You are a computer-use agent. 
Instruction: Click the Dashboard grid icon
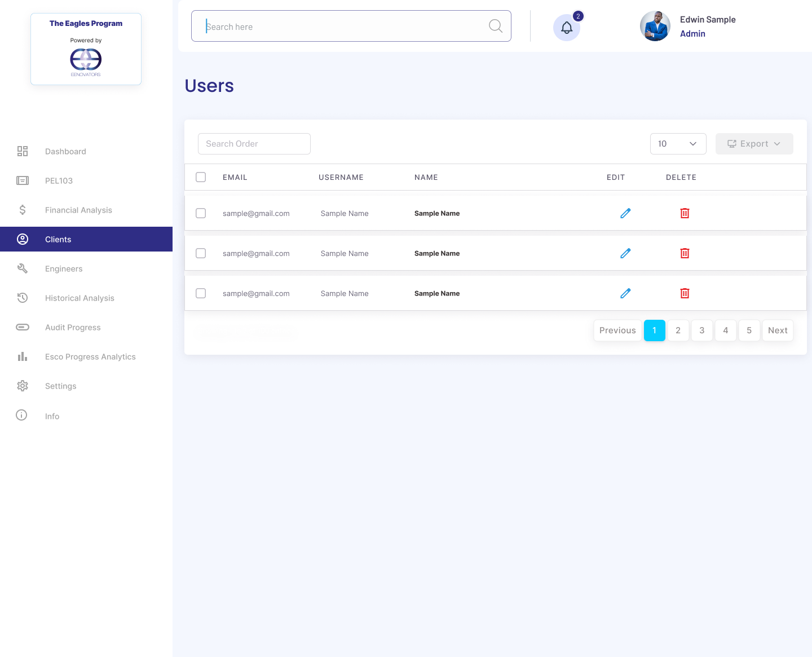tap(23, 151)
